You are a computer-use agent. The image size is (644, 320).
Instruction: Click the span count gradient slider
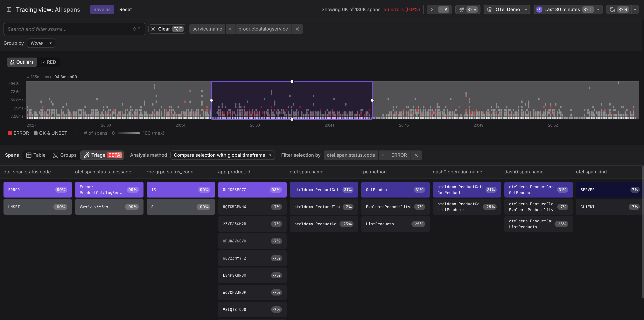(x=129, y=133)
